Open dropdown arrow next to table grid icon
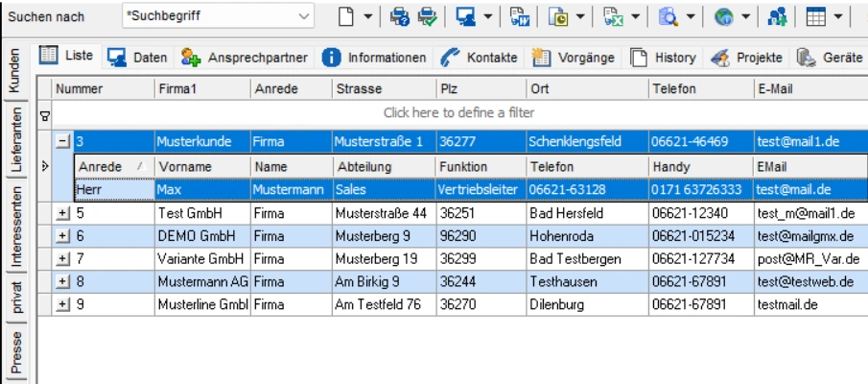The width and height of the screenshot is (868, 384). [x=838, y=16]
